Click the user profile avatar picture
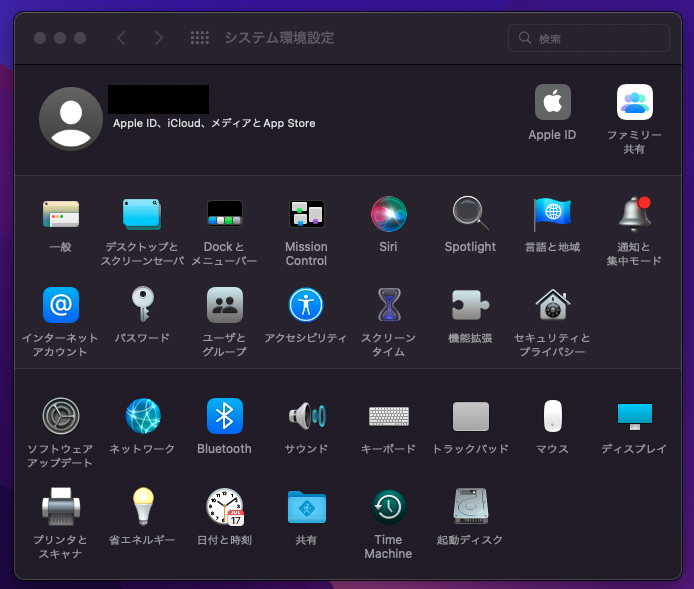Image resolution: width=694 pixels, height=589 pixels. pos(71,119)
